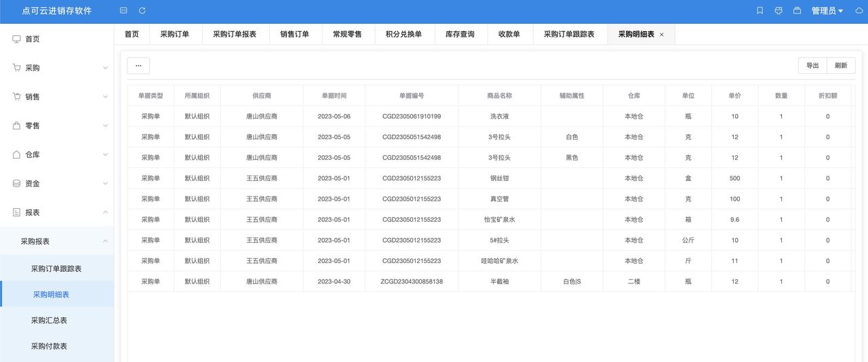
Task: Click product name 怡宝矿泉水
Action: (x=500, y=220)
